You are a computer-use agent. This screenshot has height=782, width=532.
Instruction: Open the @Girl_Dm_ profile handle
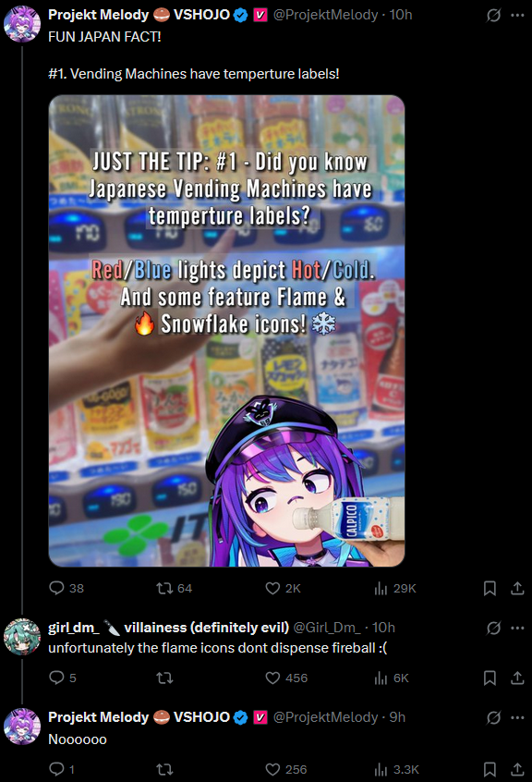[327, 628]
